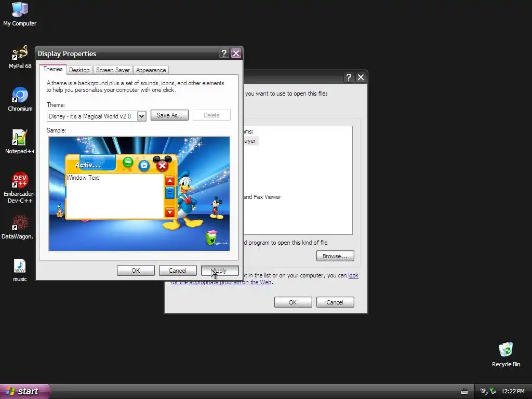532x399 pixels.
Task: Switch to the Desktop tab
Action: coord(79,70)
